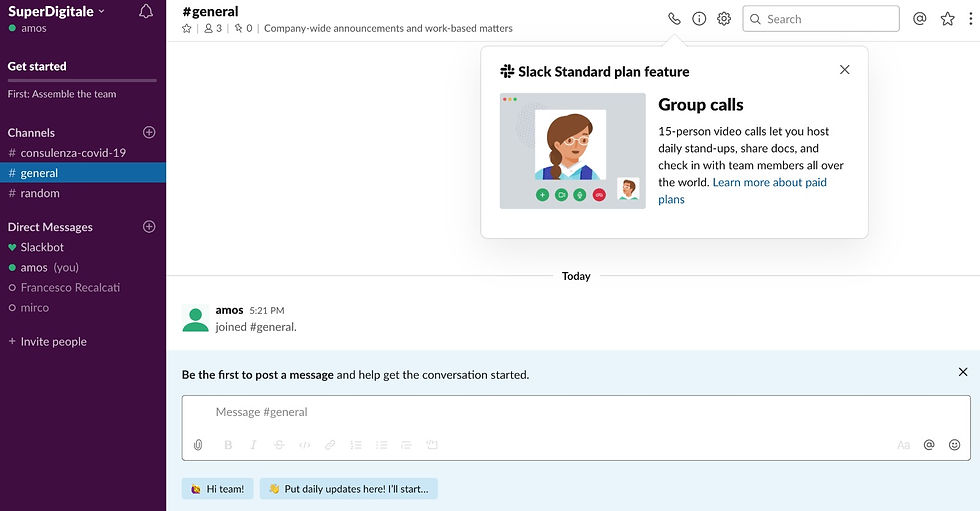Open the random channel
The height and width of the screenshot is (511, 980).
tap(82, 193)
